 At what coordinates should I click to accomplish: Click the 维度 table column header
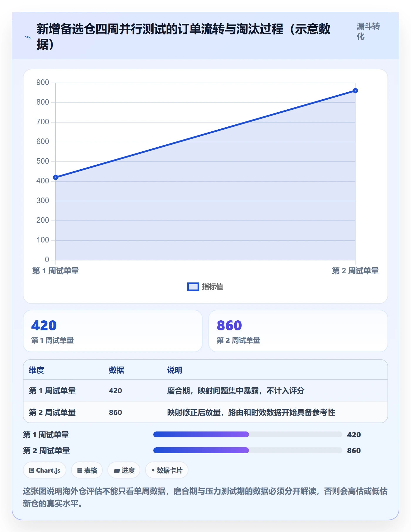pyautogui.click(x=36, y=370)
